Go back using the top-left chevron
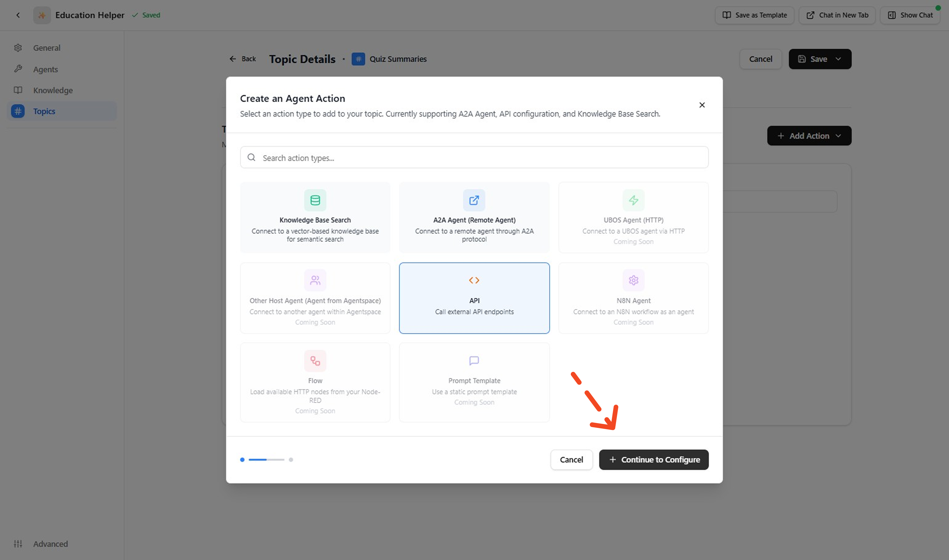 pyautogui.click(x=18, y=15)
